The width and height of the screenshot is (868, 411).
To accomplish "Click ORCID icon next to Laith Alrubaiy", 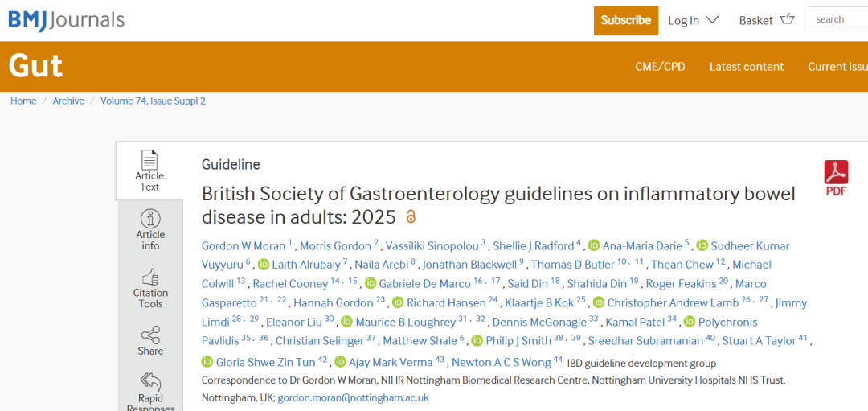I will click(x=264, y=264).
